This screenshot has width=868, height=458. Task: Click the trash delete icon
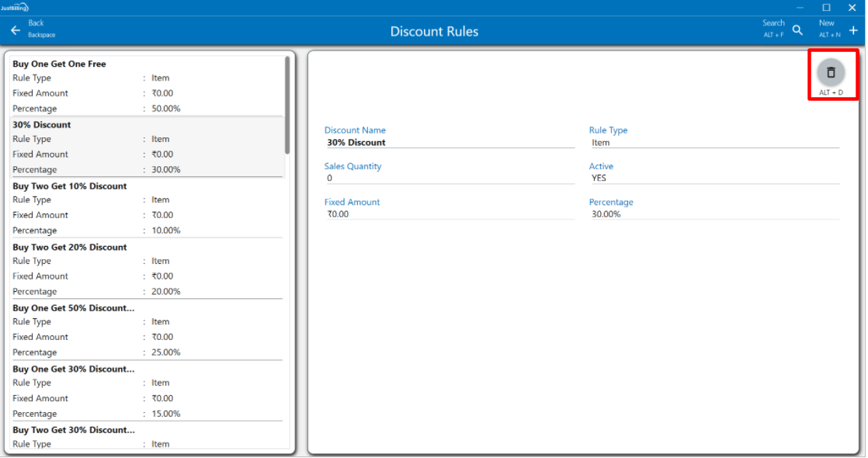point(830,73)
